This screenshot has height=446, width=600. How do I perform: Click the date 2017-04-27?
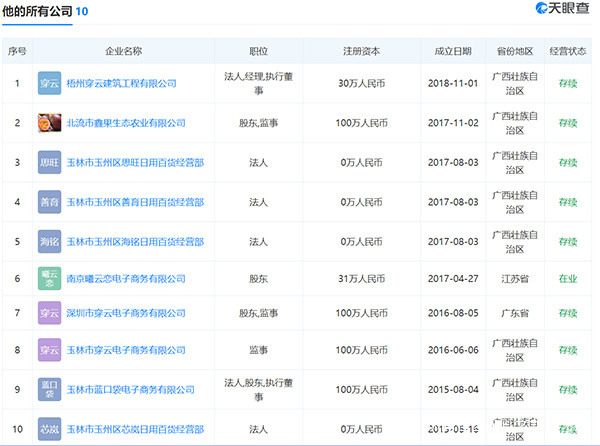coord(453,278)
